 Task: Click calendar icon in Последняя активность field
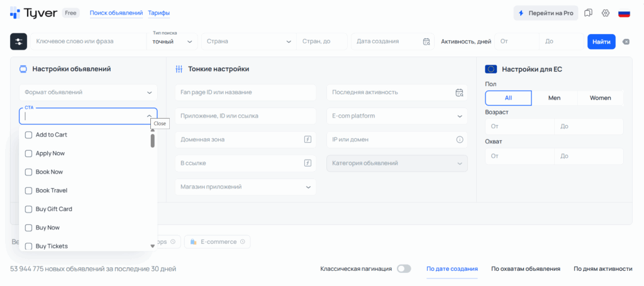point(459,92)
